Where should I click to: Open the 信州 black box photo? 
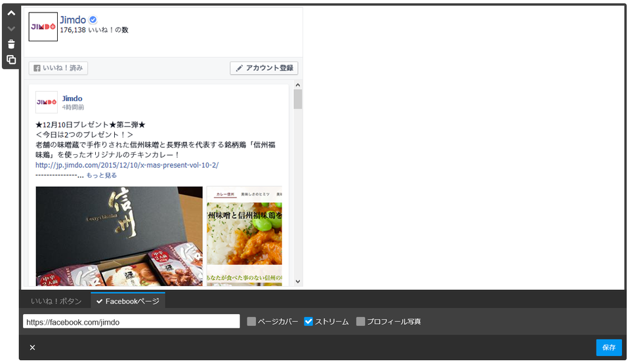pos(119,236)
